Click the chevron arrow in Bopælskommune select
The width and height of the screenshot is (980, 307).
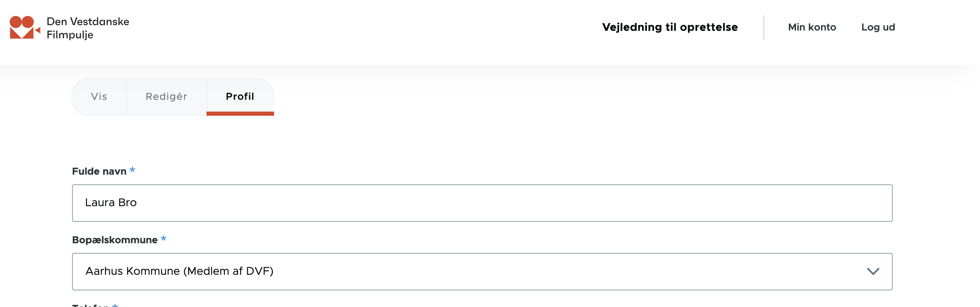point(873,271)
